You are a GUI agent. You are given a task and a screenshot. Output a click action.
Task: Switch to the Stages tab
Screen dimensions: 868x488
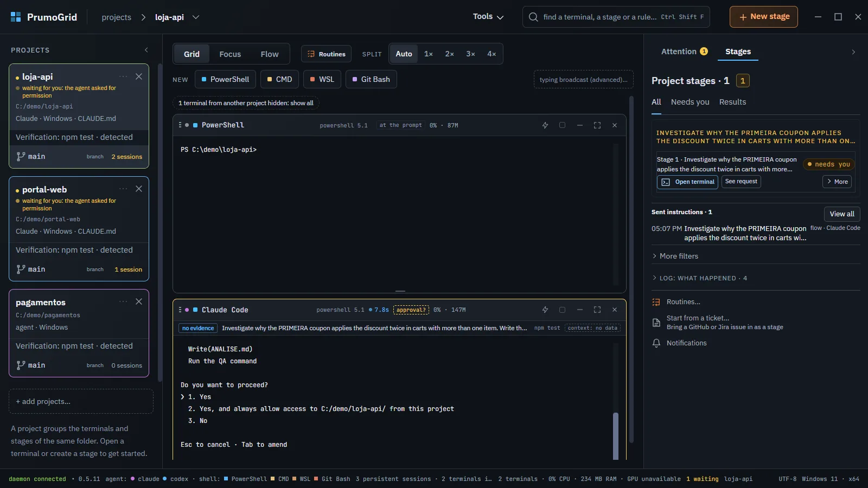738,52
